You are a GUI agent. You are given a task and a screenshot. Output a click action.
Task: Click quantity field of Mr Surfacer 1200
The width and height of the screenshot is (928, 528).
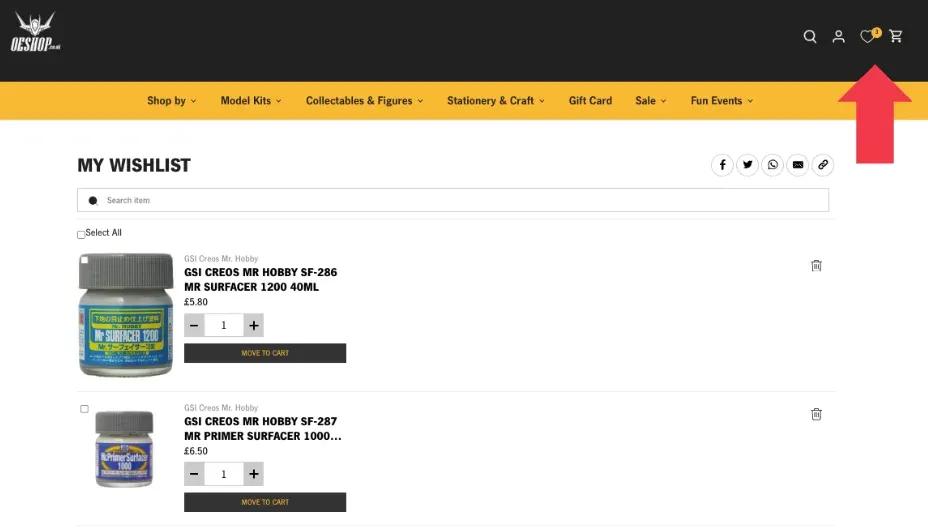(x=224, y=326)
